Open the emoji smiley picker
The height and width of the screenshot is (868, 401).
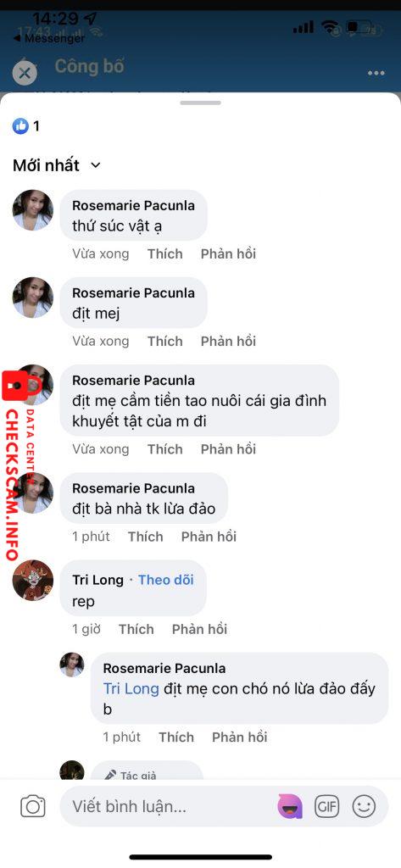click(x=364, y=807)
